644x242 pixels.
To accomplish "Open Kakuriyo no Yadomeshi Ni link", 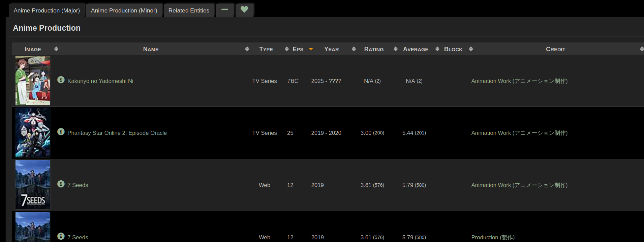I will [100, 81].
